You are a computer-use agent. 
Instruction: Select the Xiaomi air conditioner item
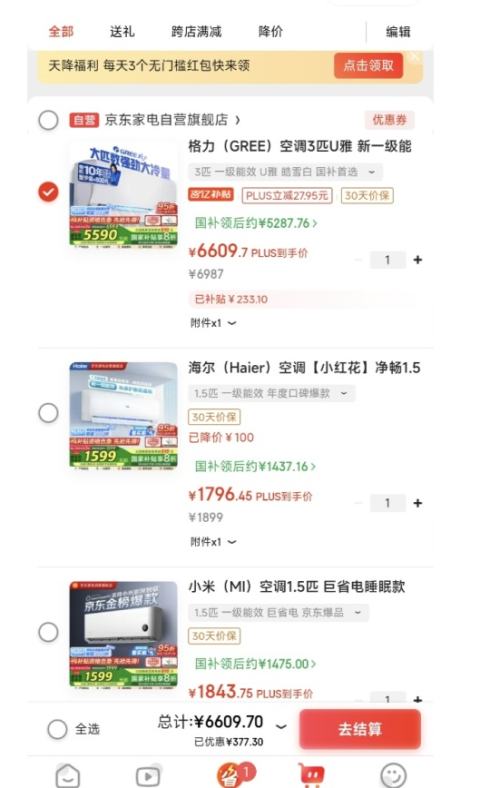tap(49, 632)
